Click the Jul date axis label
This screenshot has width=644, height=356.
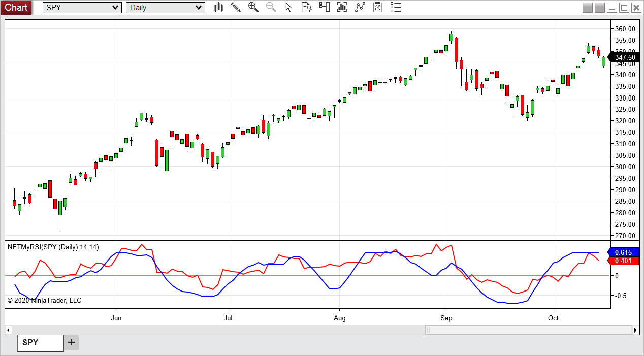228,318
